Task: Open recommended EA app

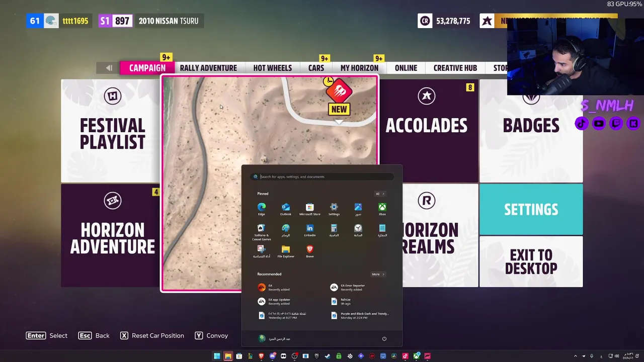Action: click(274, 287)
